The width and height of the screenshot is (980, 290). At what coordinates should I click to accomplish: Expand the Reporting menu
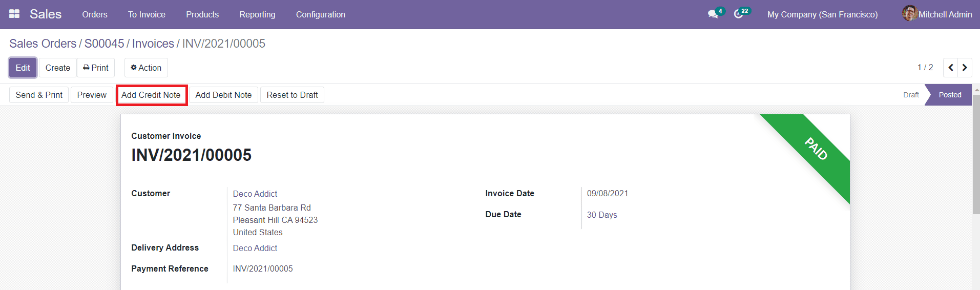click(x=257, y=14)
